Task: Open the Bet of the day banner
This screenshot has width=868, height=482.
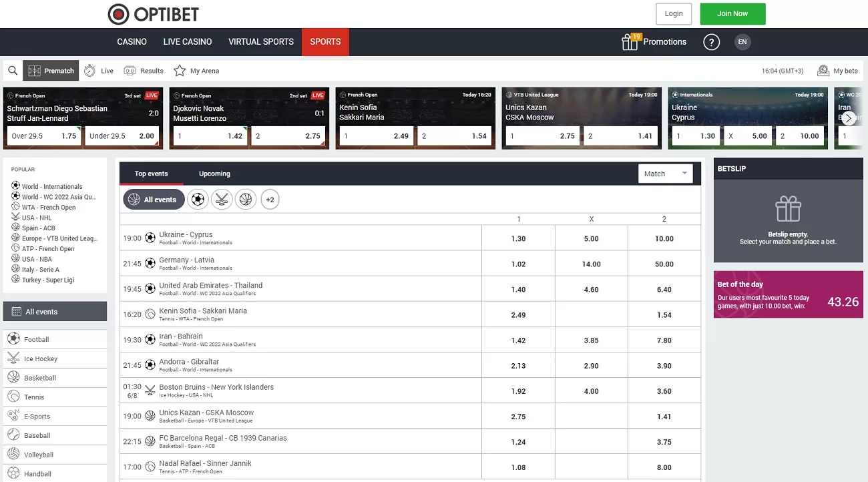Action: (x=788, y=294)
